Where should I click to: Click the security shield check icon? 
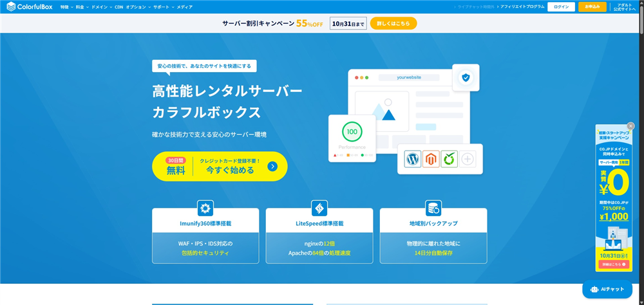coord(466,77)
